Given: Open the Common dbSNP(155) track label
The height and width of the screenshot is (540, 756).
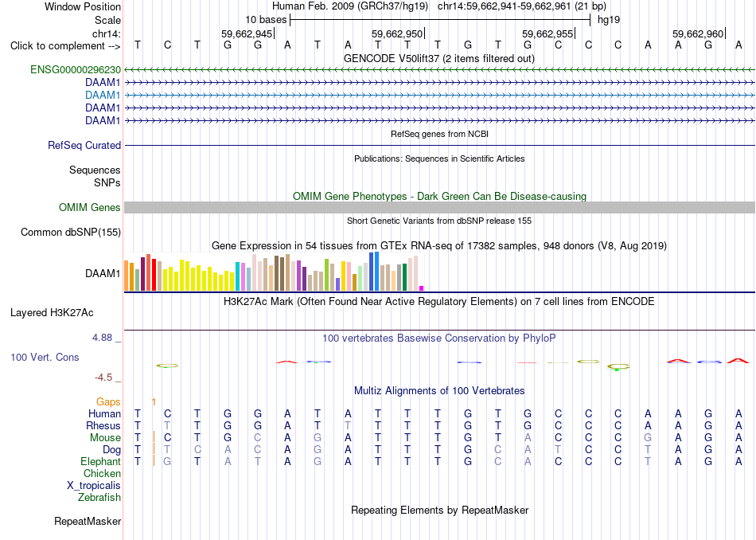Looking at the screenshot, I should 71,232.
